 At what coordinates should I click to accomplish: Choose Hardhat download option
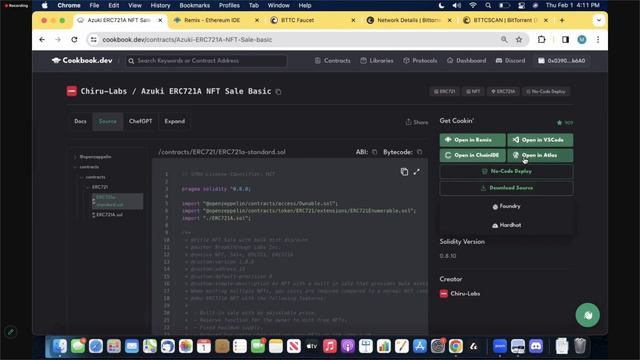click(x=506, y=225)
